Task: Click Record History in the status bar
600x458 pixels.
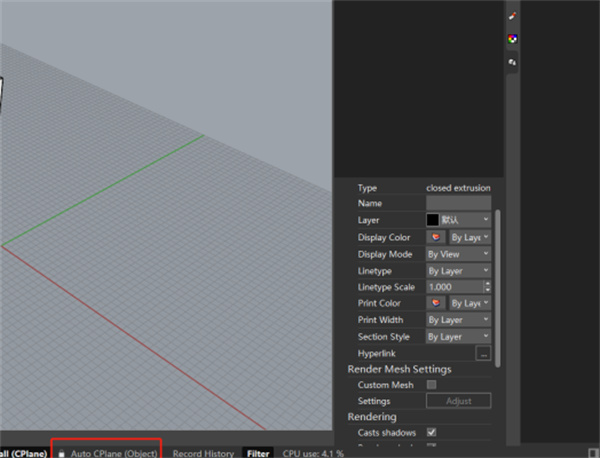Action: (x=203, y=453)
